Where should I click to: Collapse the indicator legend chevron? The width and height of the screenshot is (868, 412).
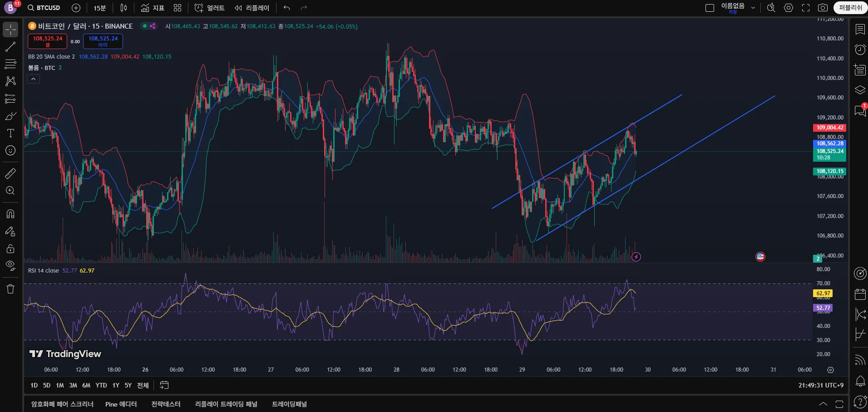[x=33, y=79]
